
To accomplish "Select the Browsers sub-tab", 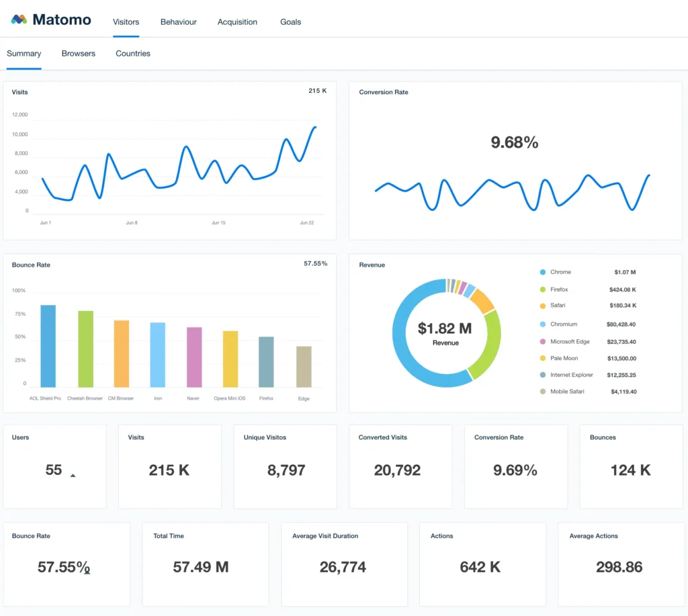I will click(78, 53).
